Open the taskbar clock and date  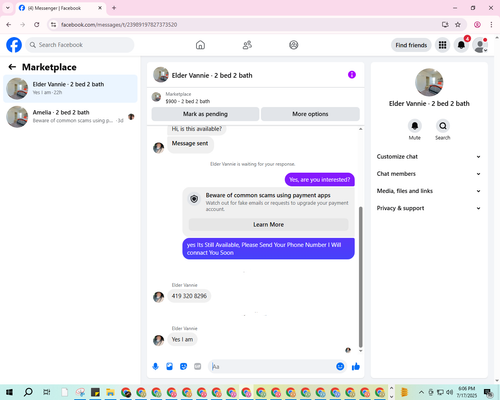[x=466, y=392]
